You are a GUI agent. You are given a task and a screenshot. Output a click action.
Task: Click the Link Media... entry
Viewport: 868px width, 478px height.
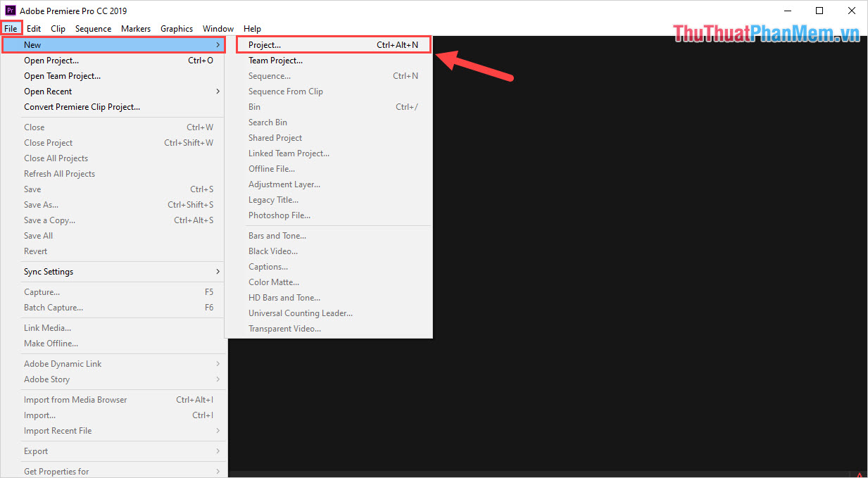113,328
